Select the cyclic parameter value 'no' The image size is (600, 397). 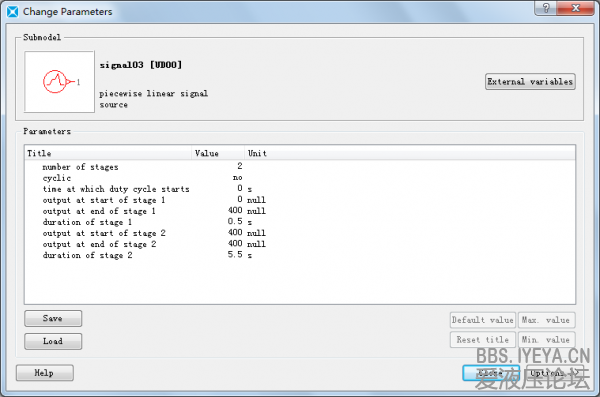[x=238, y=178]
